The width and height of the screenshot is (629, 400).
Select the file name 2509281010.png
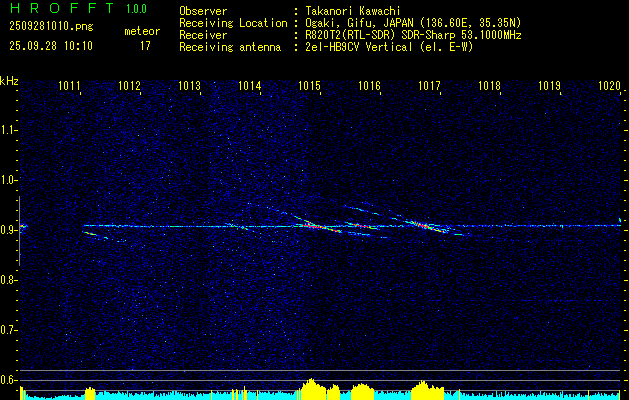pyautogui.click(x=51, y=26)
